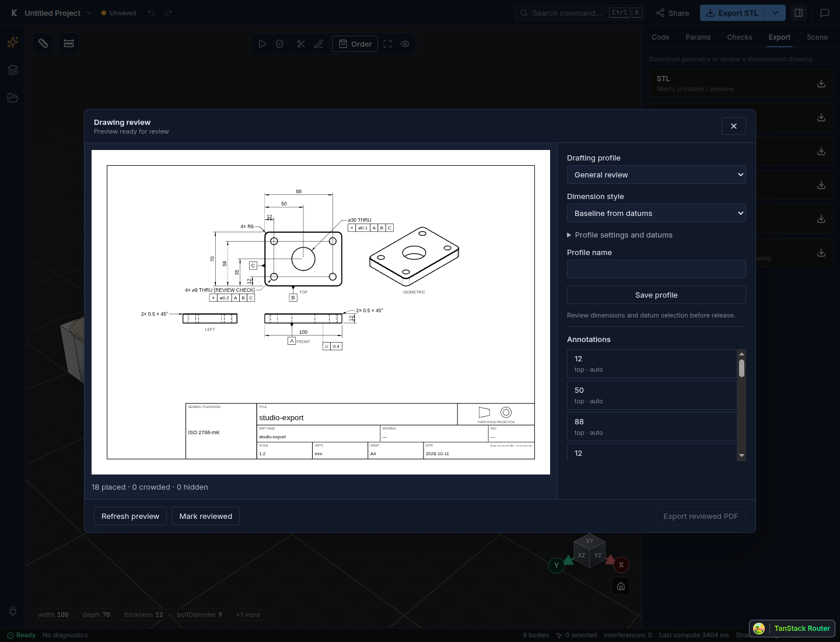The image size is (840, 642).
Task: Open the Export STL dropdown arrow
Action: coord(775,13)
